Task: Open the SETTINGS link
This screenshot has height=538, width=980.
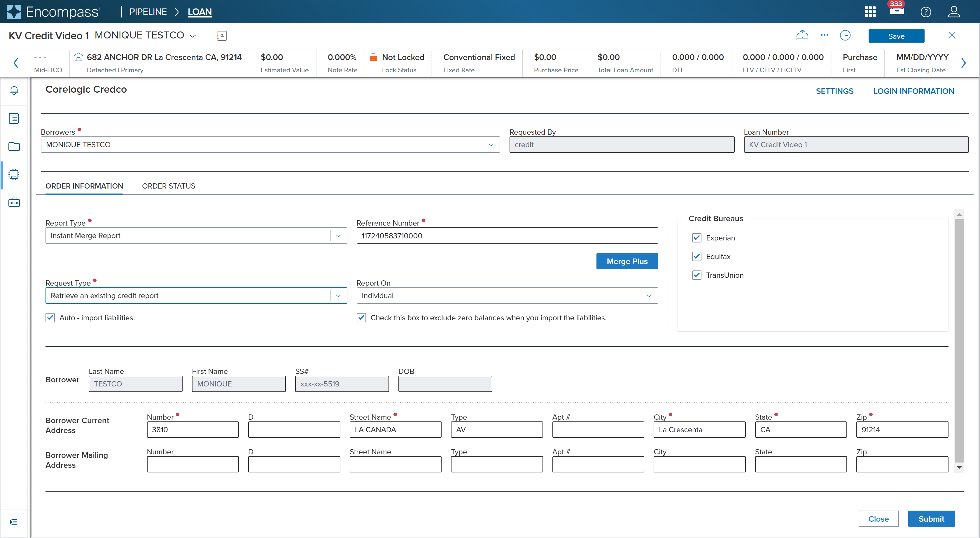Action: [x=835, y=91]
